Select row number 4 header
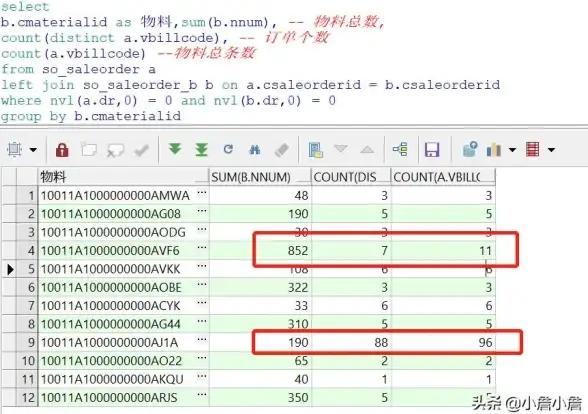The width and height of the screenshot is (588, 414). [27, 250]
